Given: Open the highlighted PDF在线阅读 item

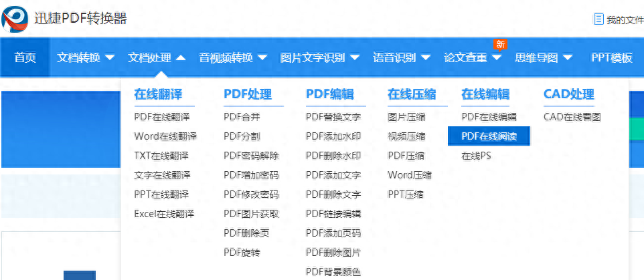Looking at the screenshot, I should click(x=489, y=136).
